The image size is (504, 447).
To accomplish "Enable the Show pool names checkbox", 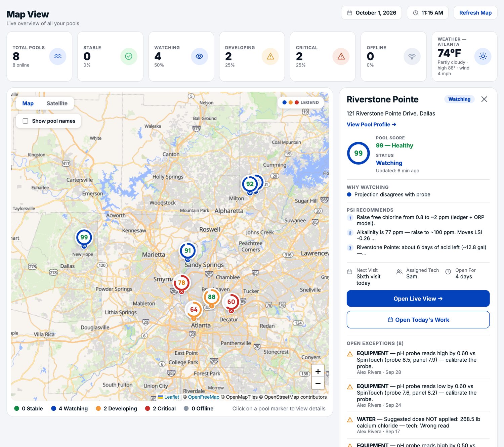I will click(25, 121).
